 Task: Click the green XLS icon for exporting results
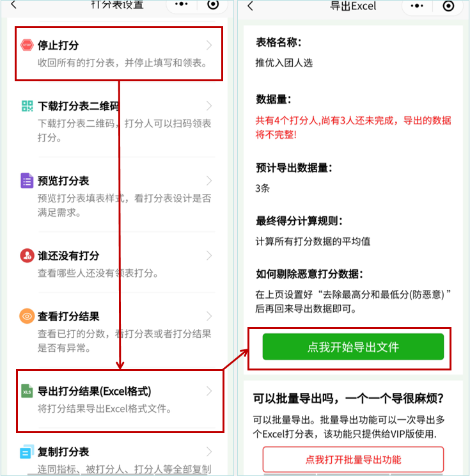point(27,392)
